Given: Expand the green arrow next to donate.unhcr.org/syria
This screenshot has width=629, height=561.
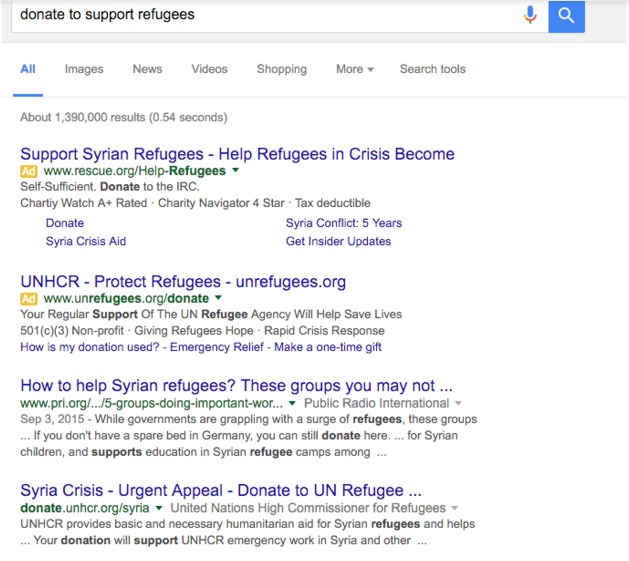Looking at the screenshot, I should tap(159, 508).
